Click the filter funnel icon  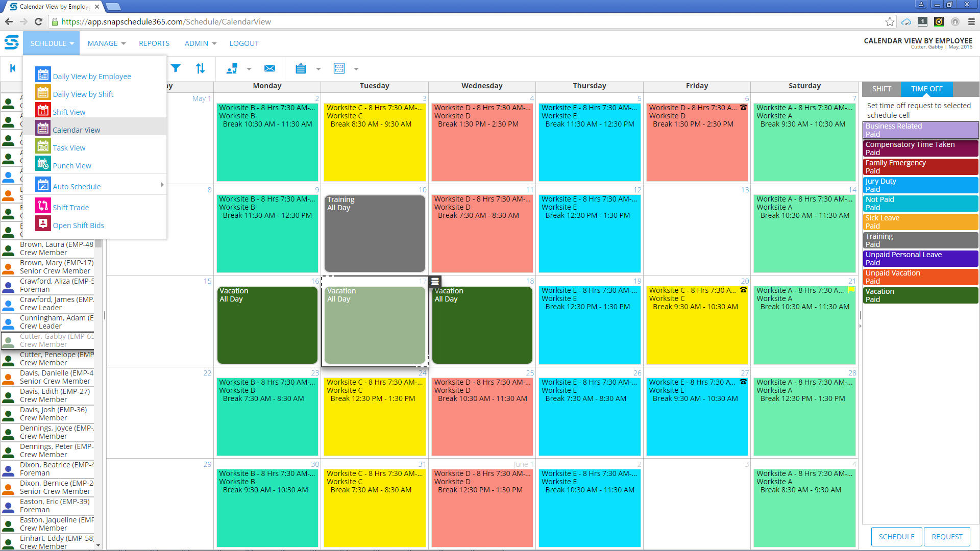(x=176, y=68)
